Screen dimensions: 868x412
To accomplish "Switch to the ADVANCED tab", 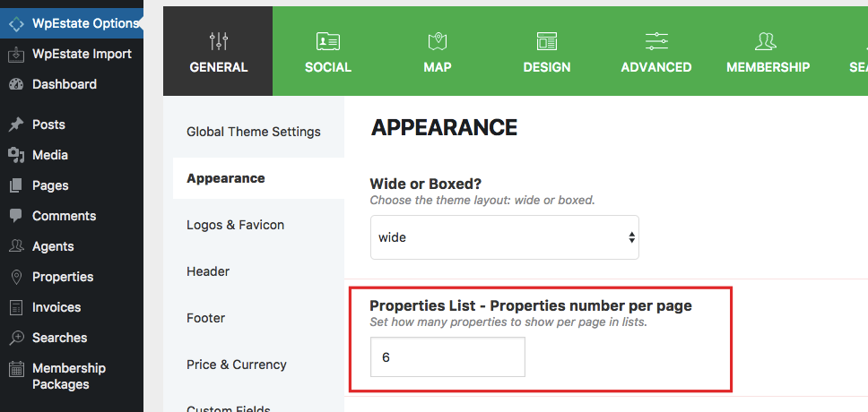I will coord(656,51).
